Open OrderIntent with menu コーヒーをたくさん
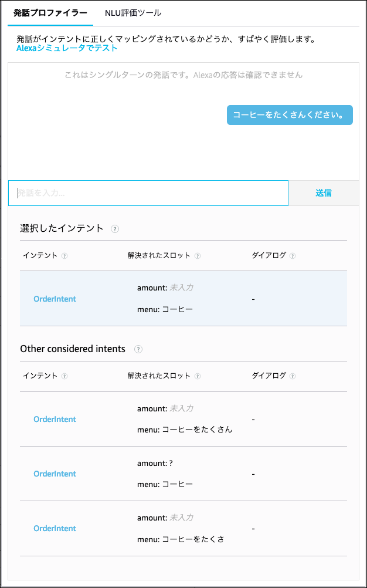 [55, 419]
